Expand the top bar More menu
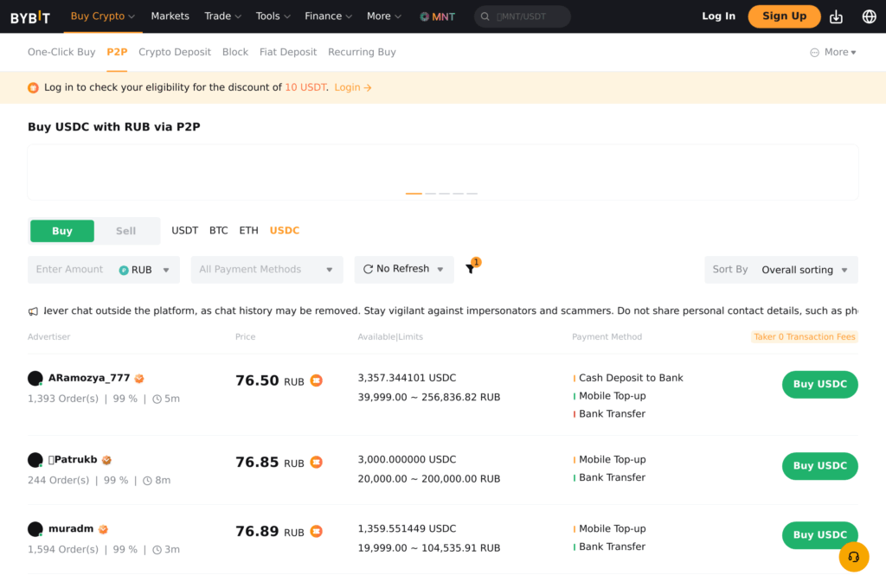Viewport: 886px width, 588px height. coord(383,16)
